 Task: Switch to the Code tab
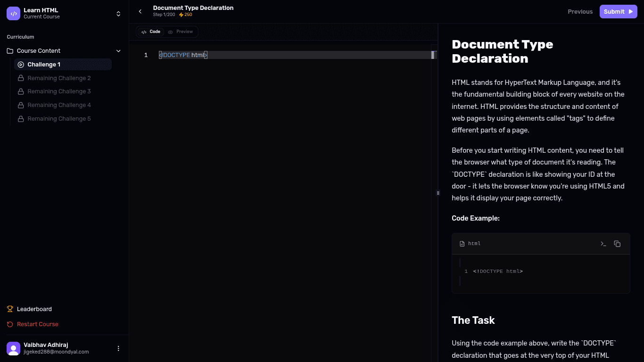(x=151, y=32)
